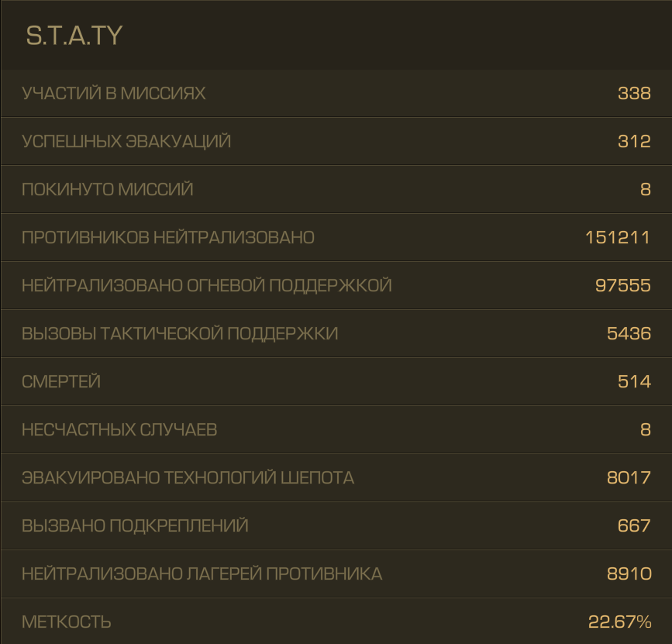
Task: Select the ПРОТИВНИКОВ НЕЙТРАЛИЗОВАНО row
Action: tap(336, 237)
